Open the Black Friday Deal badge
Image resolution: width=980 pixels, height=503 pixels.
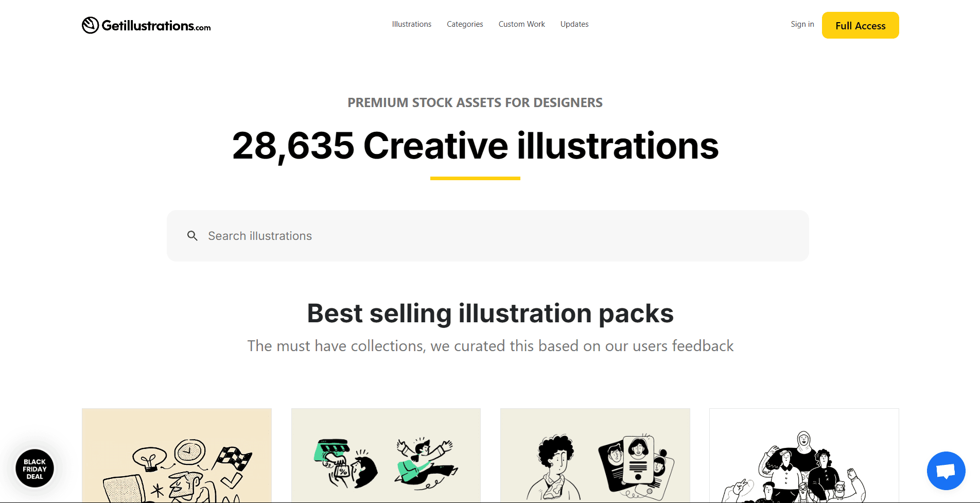coord(34,469)
